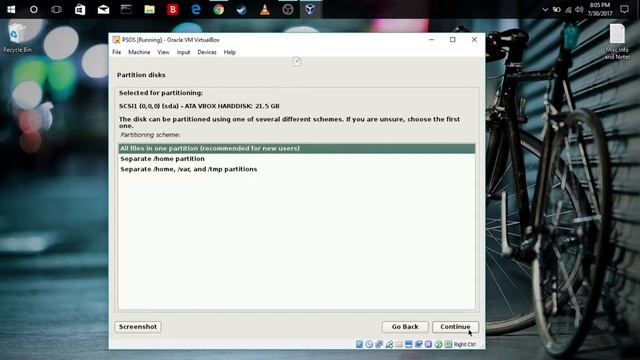Open the Recycle Bin desktop icon

[17, 38]
